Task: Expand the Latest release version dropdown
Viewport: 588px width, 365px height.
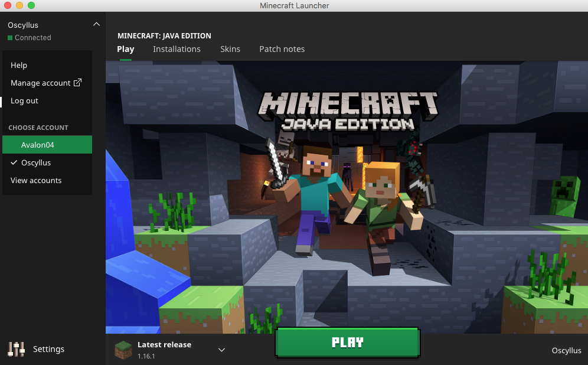Action: [221, 350]
